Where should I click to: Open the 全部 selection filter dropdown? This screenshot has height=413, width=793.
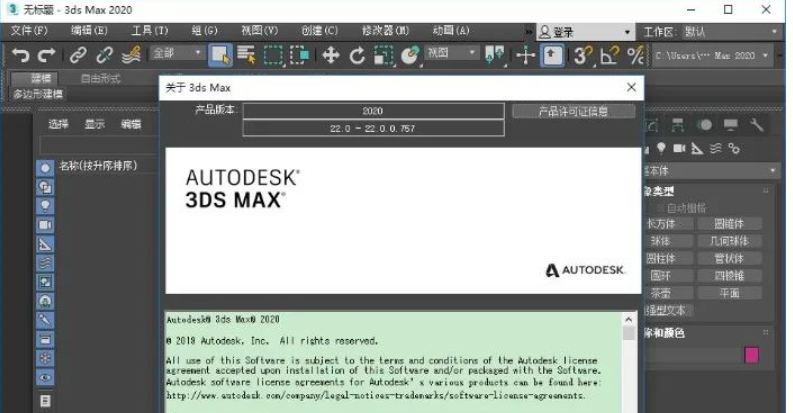point(177,53)
